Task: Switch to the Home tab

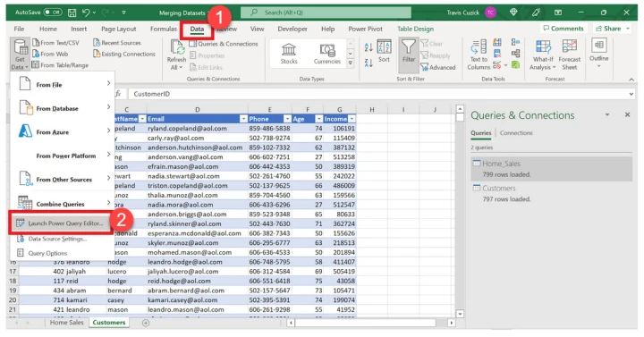Action: (48, 29)
